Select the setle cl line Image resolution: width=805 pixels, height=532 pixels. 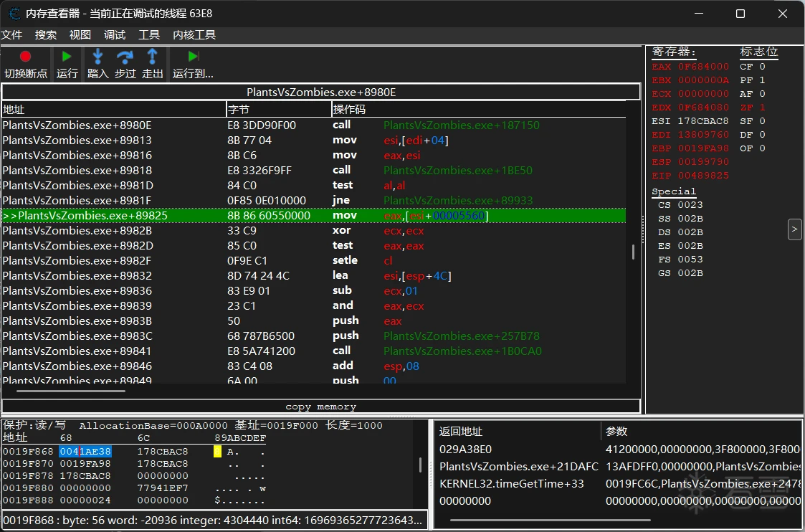pyautogui.click(x=314, y=261)
